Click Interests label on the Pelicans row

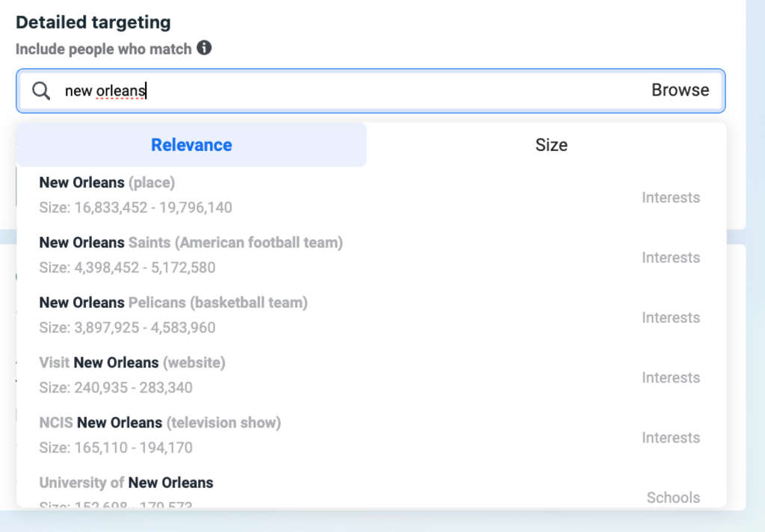(670, 318)
